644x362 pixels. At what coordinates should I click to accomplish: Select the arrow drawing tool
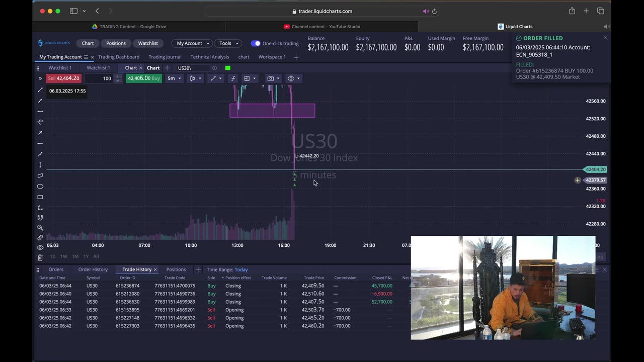pos(40,133)
